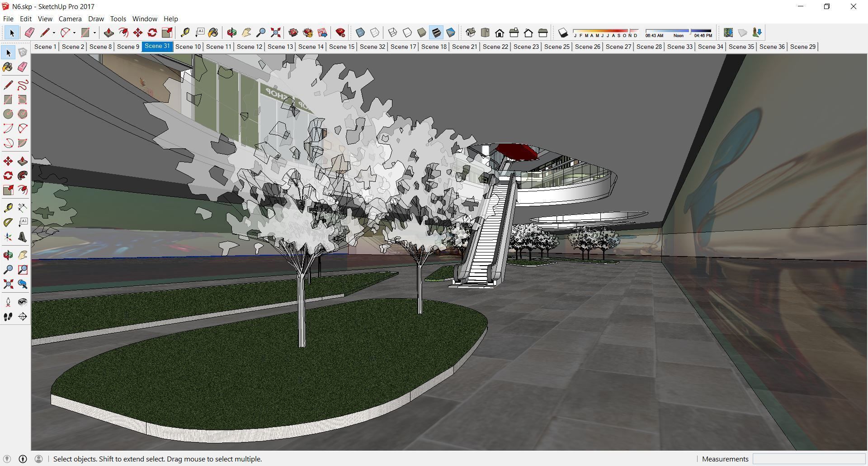Click the sign-in user status icon

39,459
